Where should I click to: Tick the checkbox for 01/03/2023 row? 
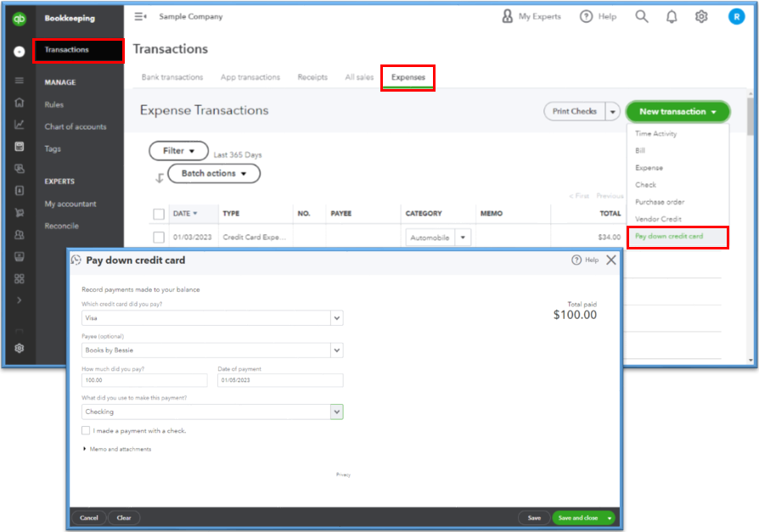pos(158,237)
